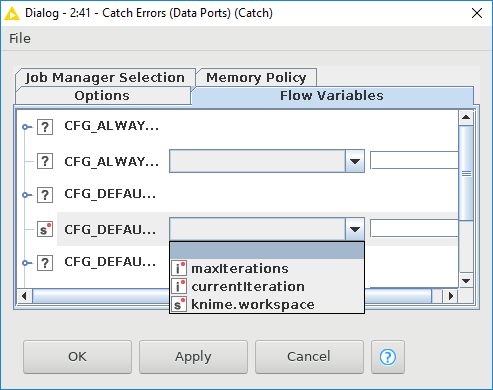
Task: Click question-mark icon of last CFG_DEFAU... row
Action: (45, 263)
